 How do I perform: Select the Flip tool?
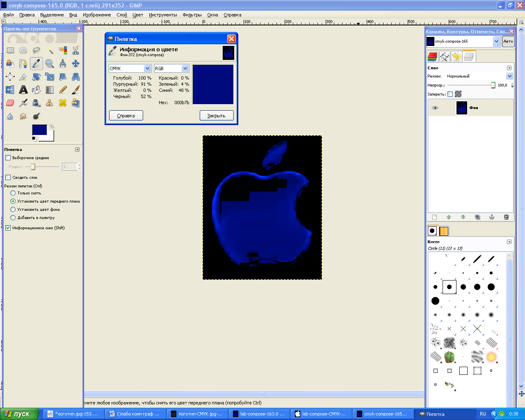pos(10,90)
